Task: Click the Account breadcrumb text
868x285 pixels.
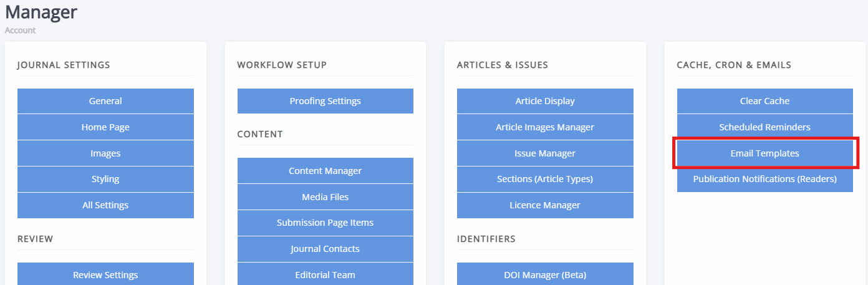Action: [21, 30]
